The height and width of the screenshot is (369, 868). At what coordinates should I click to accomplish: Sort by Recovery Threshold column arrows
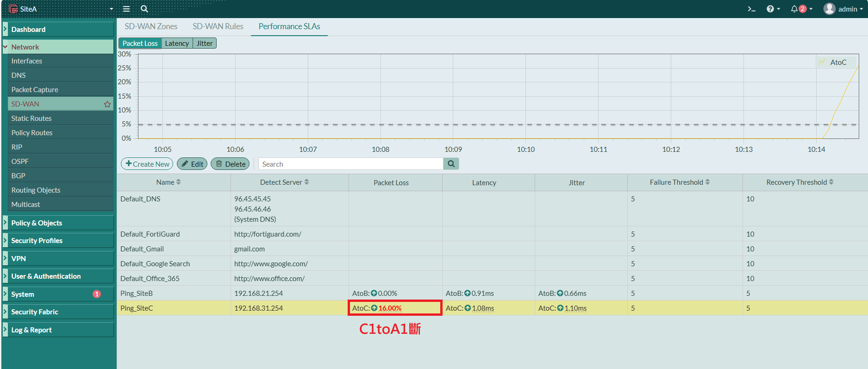tap(831, 182)
